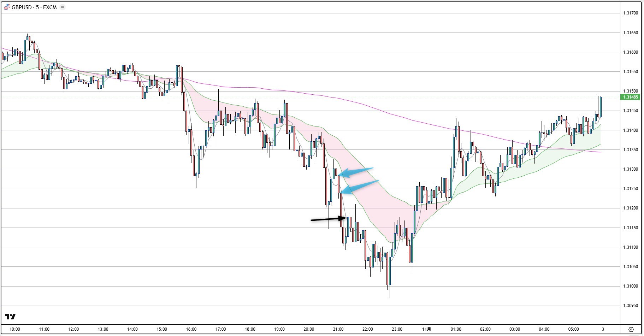
Task: Click the 05:00 time axis label
Action: pyautogui.click(x=573, y=329)
